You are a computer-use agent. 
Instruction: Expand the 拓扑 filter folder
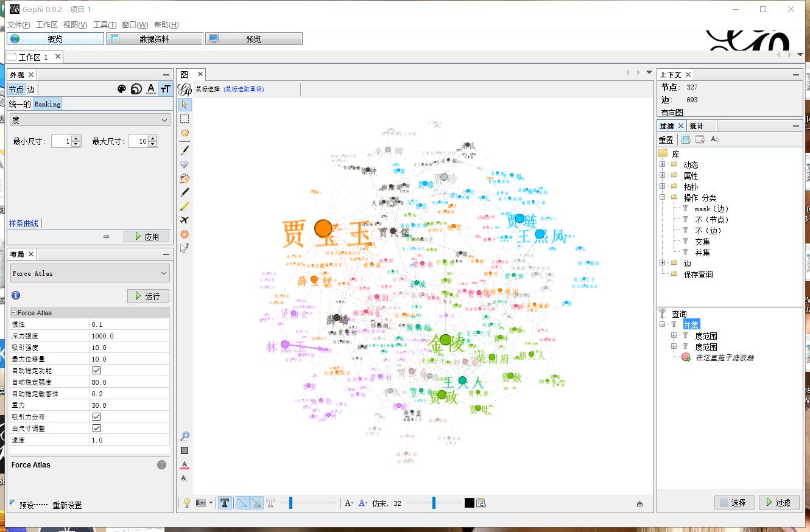663,186
